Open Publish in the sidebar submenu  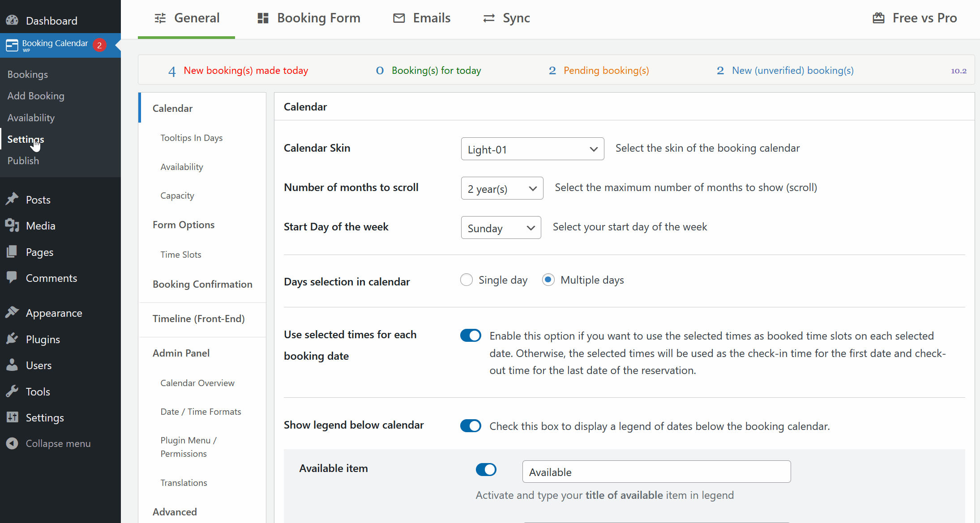[23, 161]
